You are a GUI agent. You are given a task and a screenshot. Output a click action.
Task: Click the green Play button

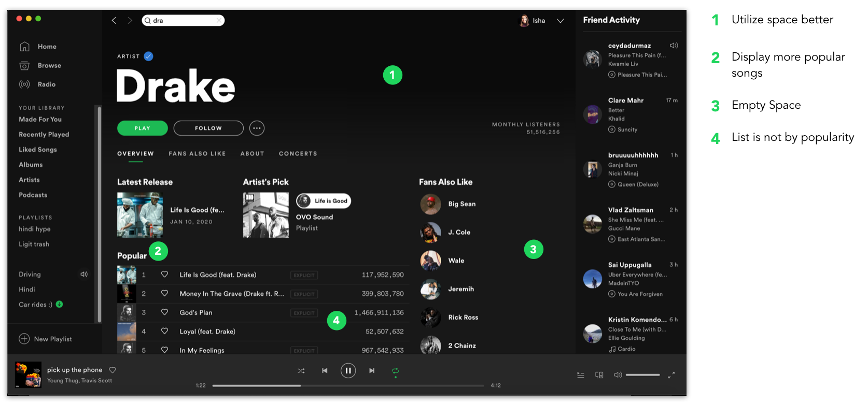pos(143,128)
